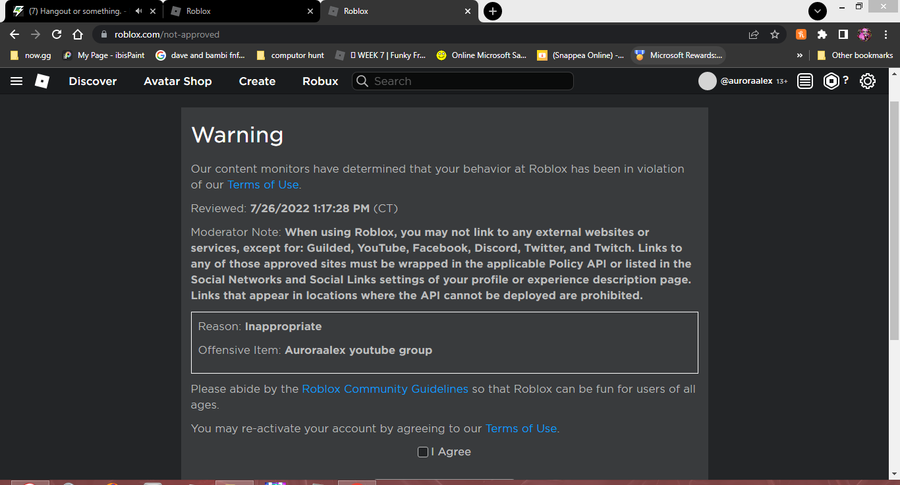This screenshot has width=900, height=485.
Task: Open the Create menu item
Action: coord(257,81)
